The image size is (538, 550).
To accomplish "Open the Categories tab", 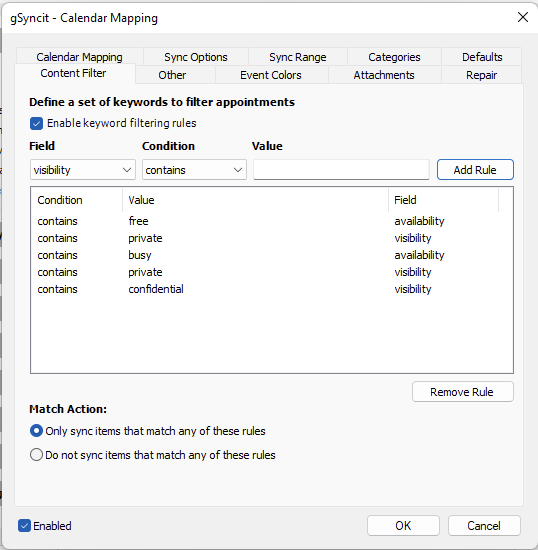I will coord(394,57).
